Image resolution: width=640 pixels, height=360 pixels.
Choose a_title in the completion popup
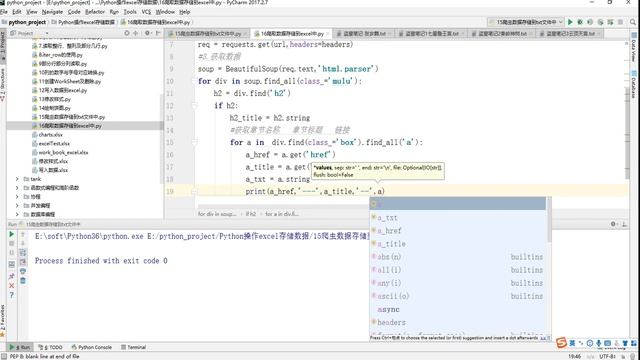[x=458, y=244]
